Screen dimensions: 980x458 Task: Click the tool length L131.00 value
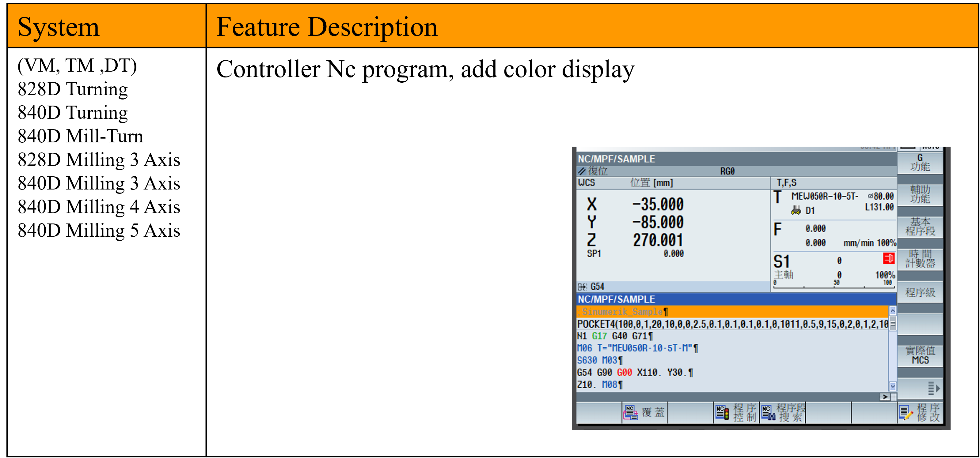point(879,207)
